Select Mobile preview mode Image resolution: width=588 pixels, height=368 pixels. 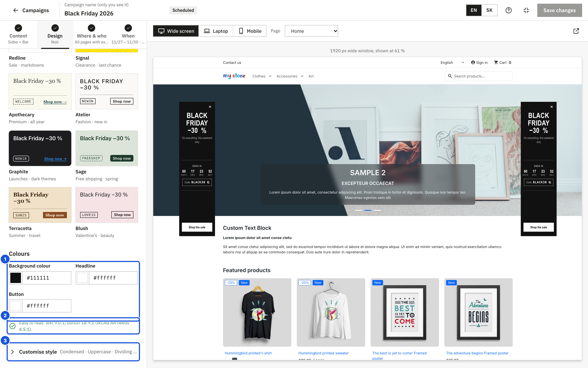[x=250, y=31]
